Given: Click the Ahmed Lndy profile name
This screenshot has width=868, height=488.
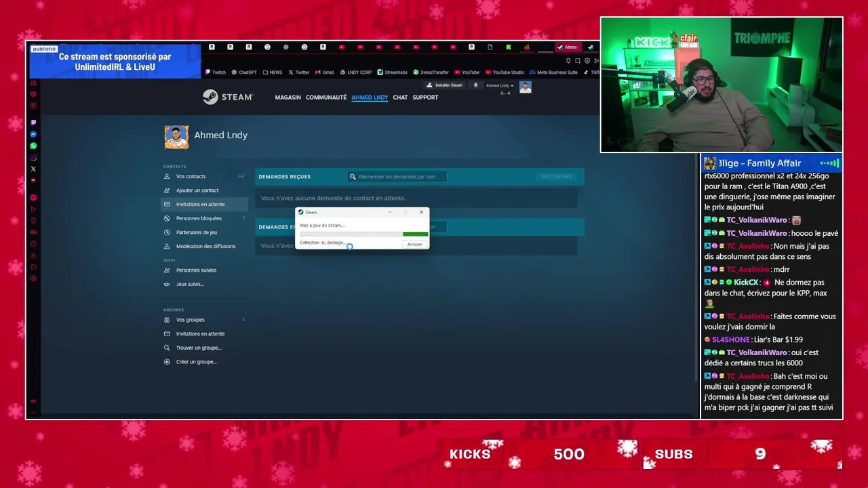Looking at the screenshot, I should (x=220, y=135).
